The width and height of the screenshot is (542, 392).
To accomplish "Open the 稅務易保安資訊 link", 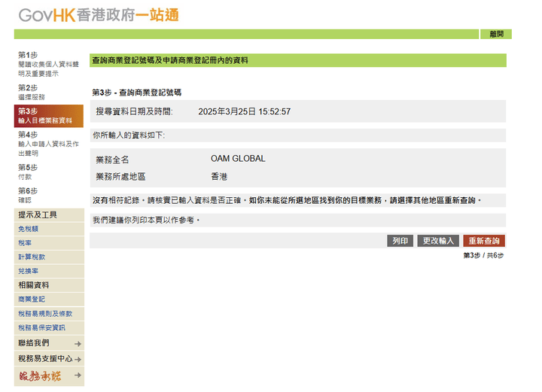I will (41, 328).
